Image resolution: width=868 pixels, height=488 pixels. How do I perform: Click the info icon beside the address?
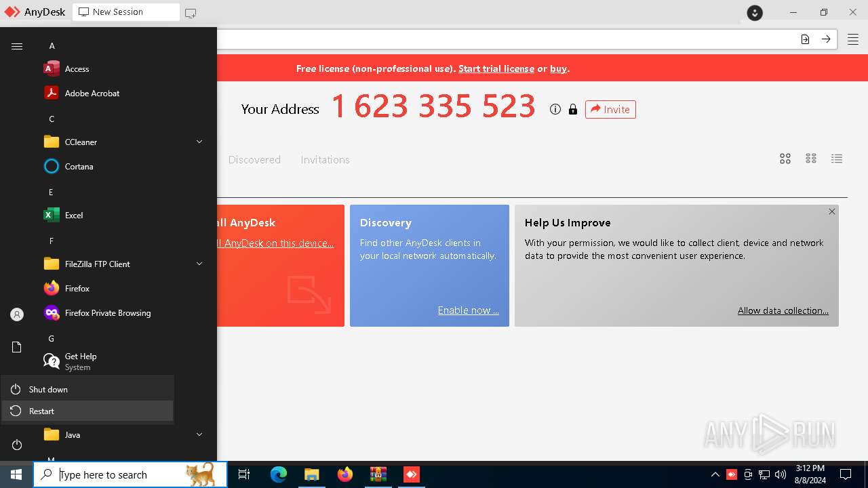coord(555,109)
